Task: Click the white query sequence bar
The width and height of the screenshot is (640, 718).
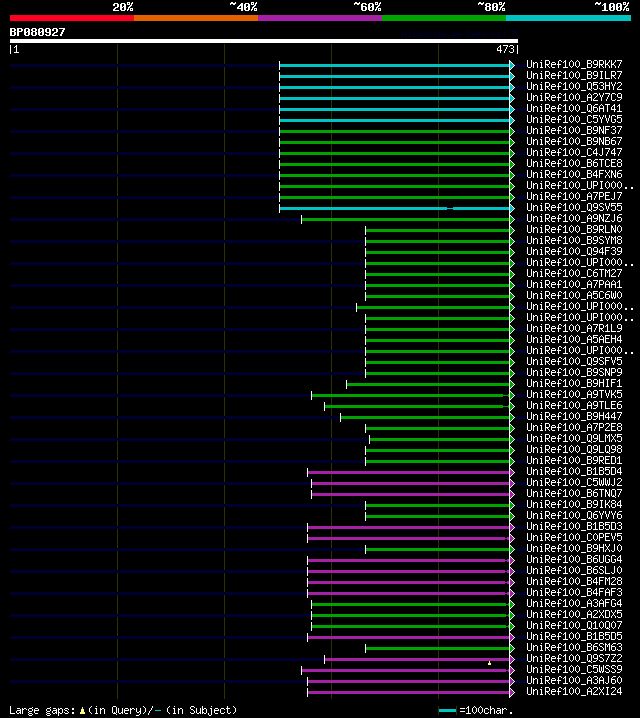Action: click(264, 41)
